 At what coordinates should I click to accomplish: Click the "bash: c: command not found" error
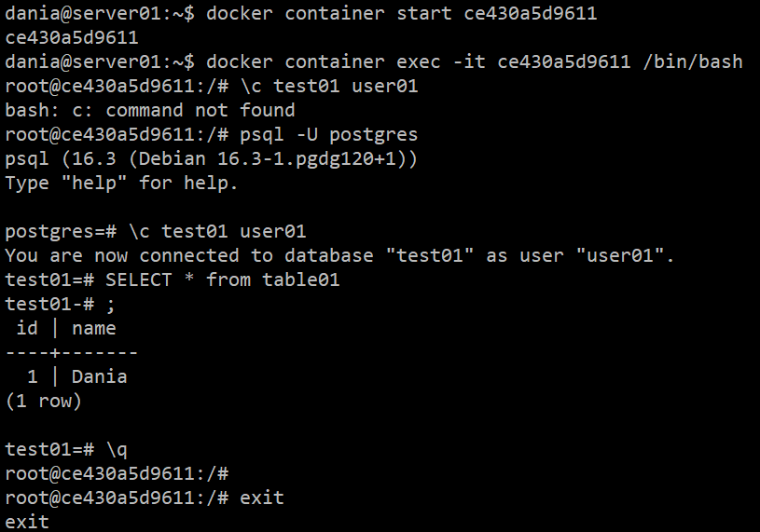pos(149,111)
